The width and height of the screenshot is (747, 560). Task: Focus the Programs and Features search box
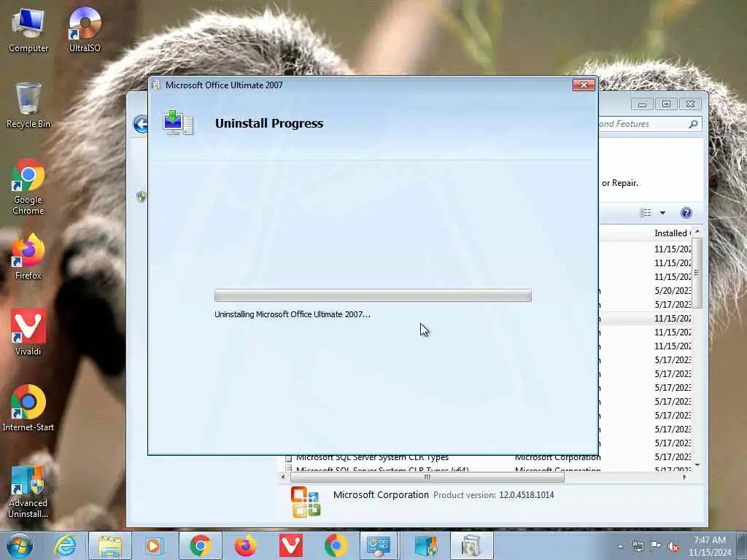click(643, 124)
